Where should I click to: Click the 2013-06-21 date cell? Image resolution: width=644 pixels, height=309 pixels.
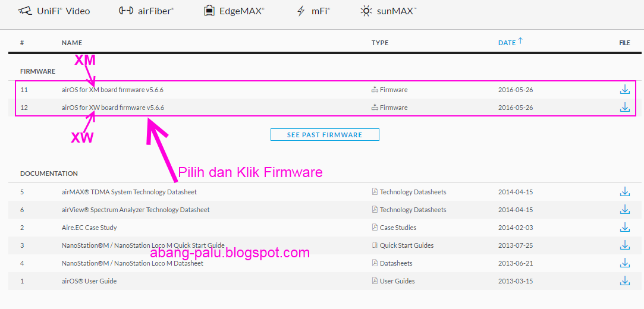coord(516,263)
